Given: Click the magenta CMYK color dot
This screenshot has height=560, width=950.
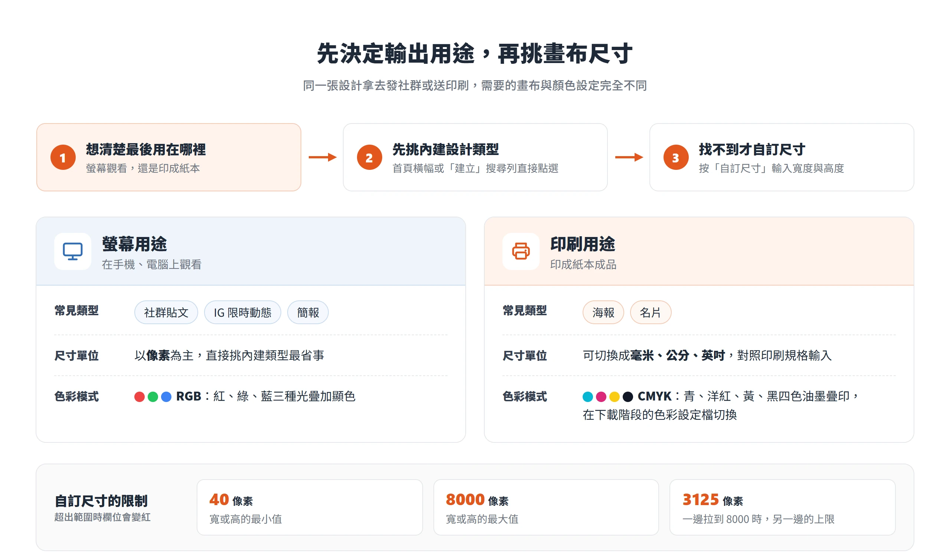Looking at the screenshot, I should click(x=601, y=396).
